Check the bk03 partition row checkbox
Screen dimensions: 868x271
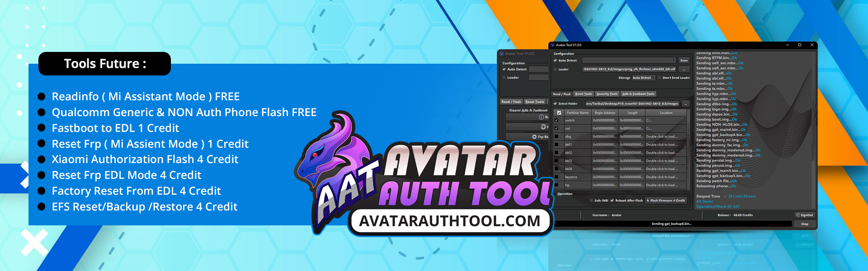[557, 161]
